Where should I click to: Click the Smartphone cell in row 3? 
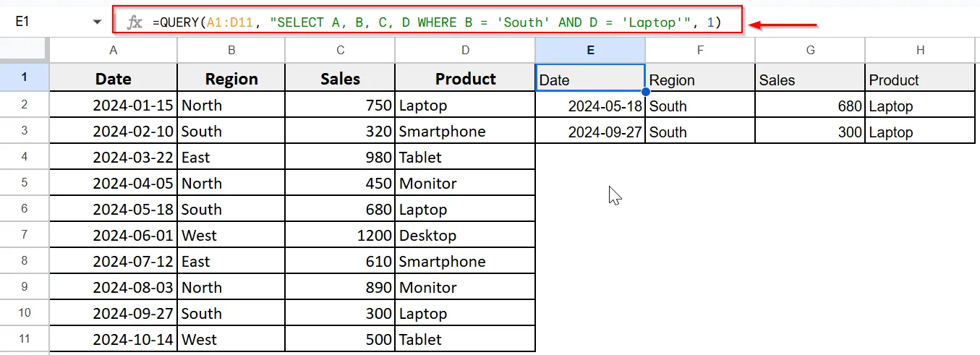point(465,131)
